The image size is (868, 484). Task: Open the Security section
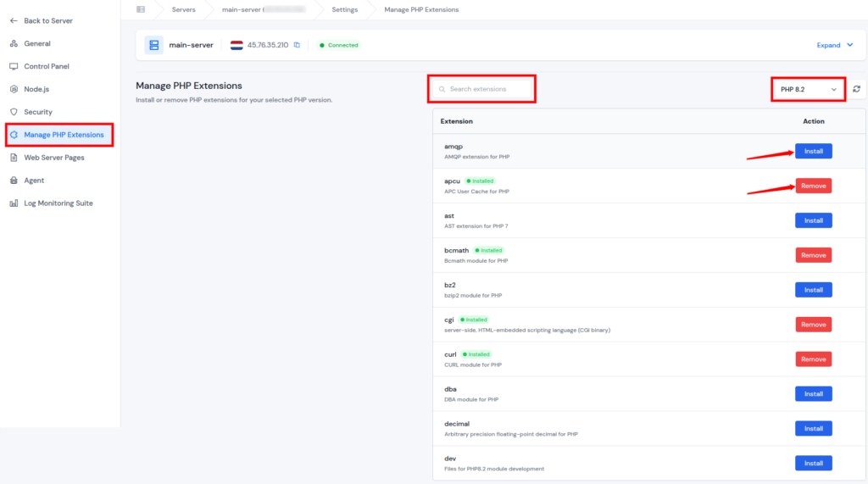coord(38,112)
